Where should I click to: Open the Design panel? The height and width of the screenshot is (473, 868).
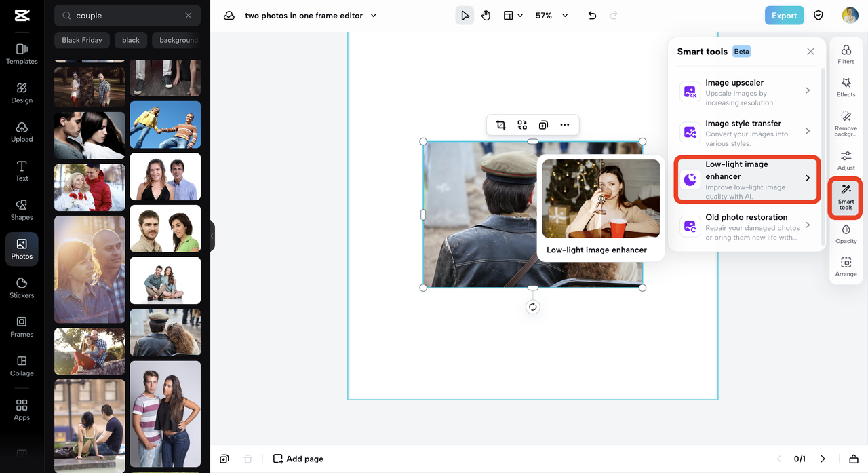click(x=22, y=93)
